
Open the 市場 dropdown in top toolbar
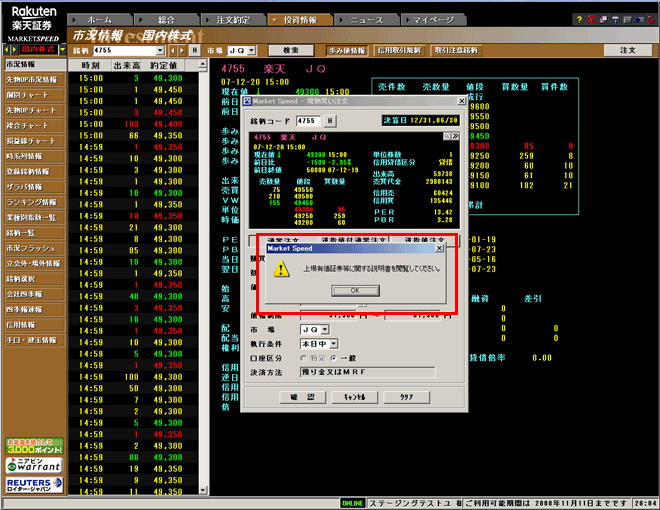click(x=250, y=49)
